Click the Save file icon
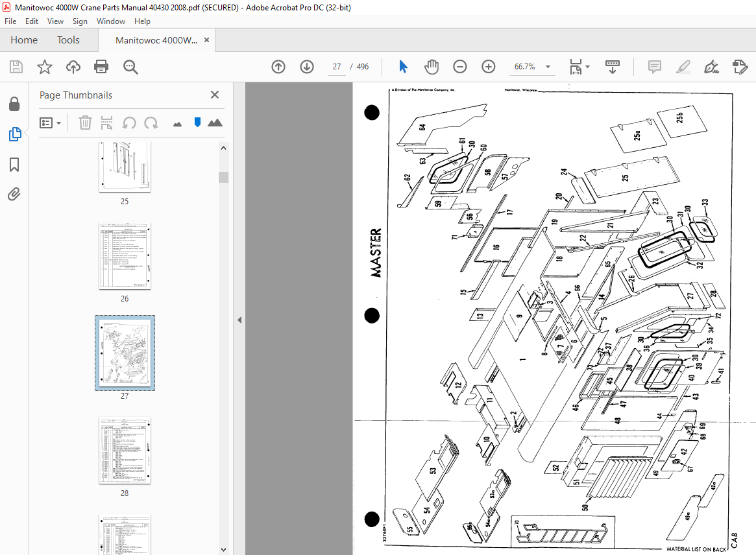756x555 pixels. click(16, 67)
